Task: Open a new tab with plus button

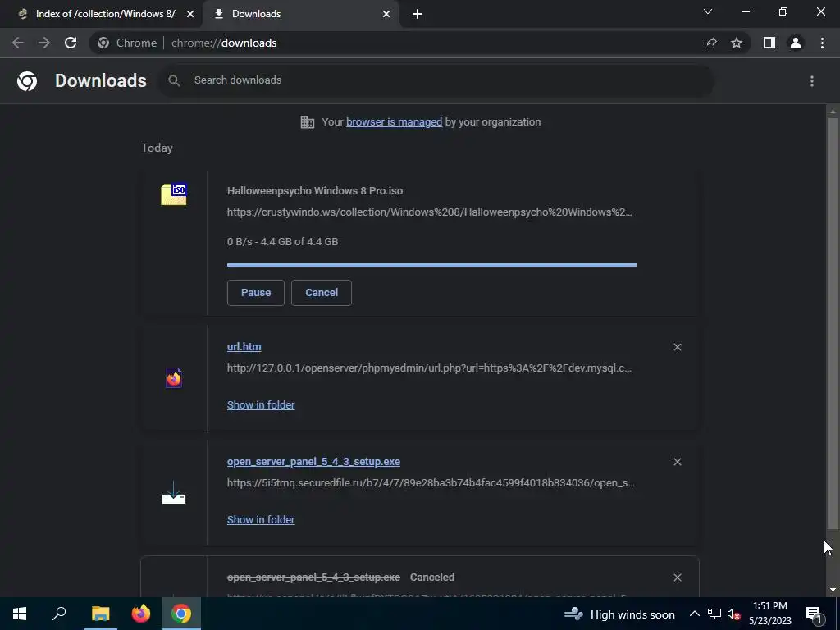Action: pyautogui.click(x=418, y=14)
